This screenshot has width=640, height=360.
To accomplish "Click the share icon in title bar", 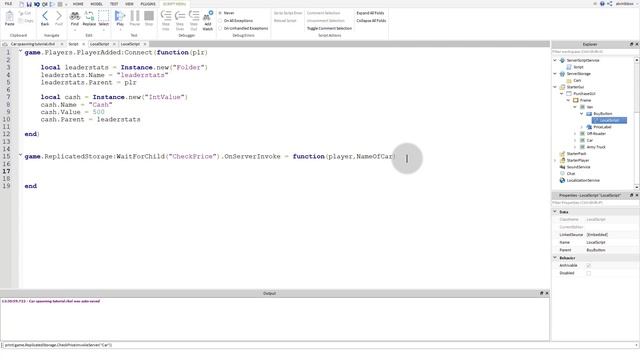I will click(610, 4).
